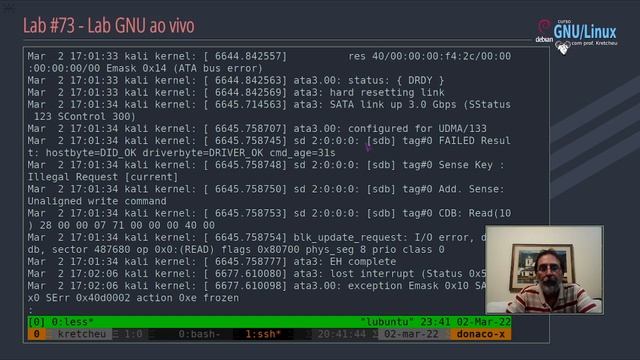The width and height of the screenshot is (640, 360).
Task: Select 'CDB: Read(10' text
Action: 475,213
